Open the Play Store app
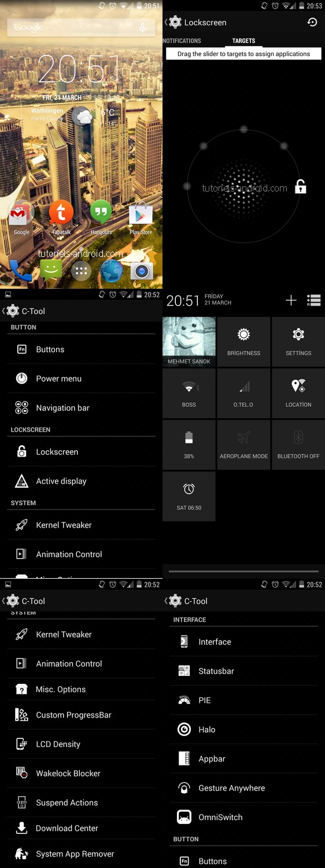Image resolution: width=325 pixels, height=868 pixels. click(141, 217)
